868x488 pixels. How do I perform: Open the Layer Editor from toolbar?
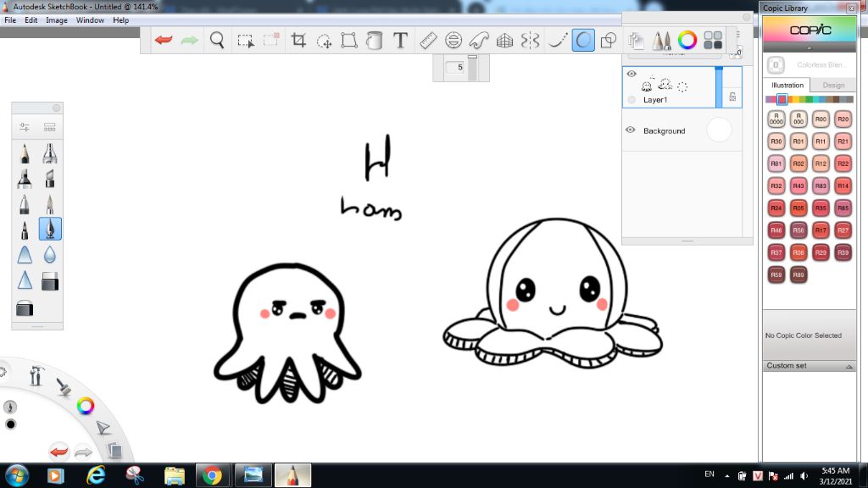pos(636,41)
